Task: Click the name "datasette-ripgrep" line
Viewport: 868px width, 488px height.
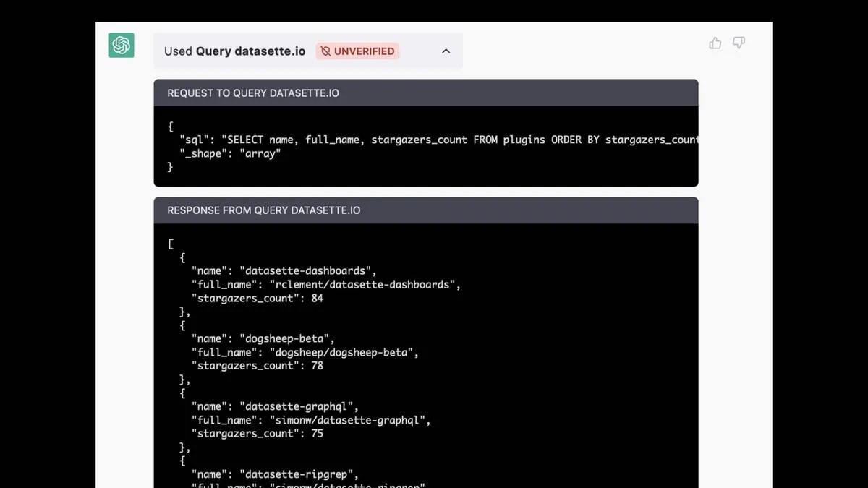Action: [x=275, y=474]
